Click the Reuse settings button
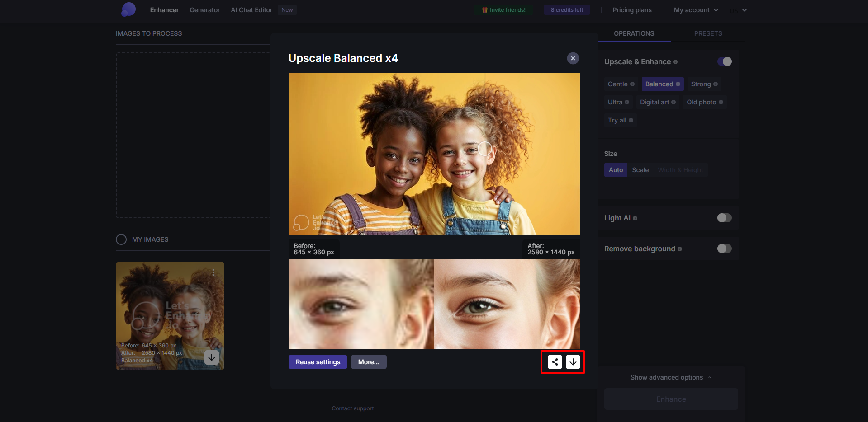 tap(318, 361)
